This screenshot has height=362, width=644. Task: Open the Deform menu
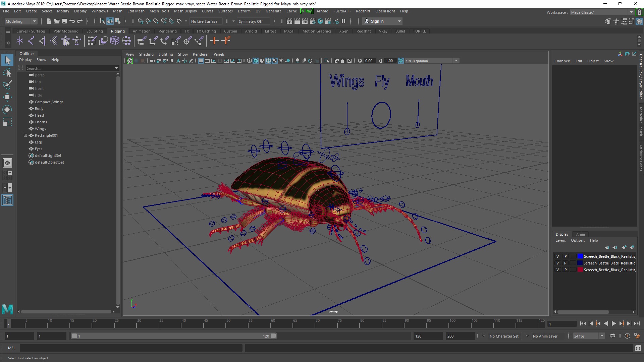244,11
